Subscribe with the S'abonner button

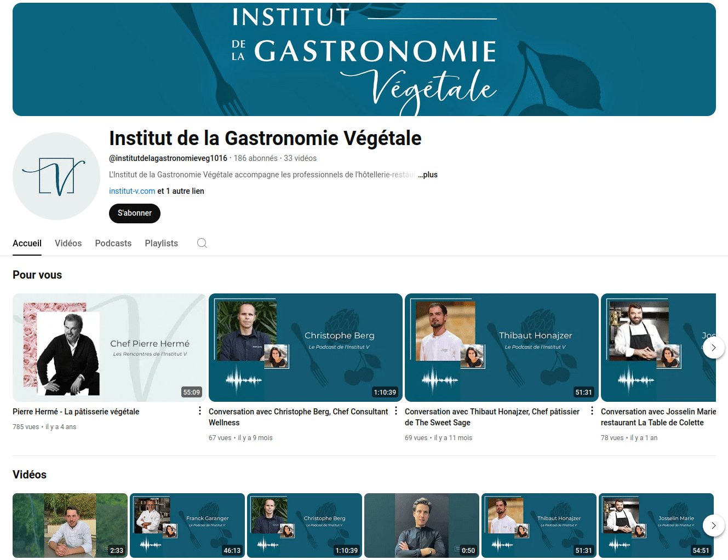tap(135, 213)
